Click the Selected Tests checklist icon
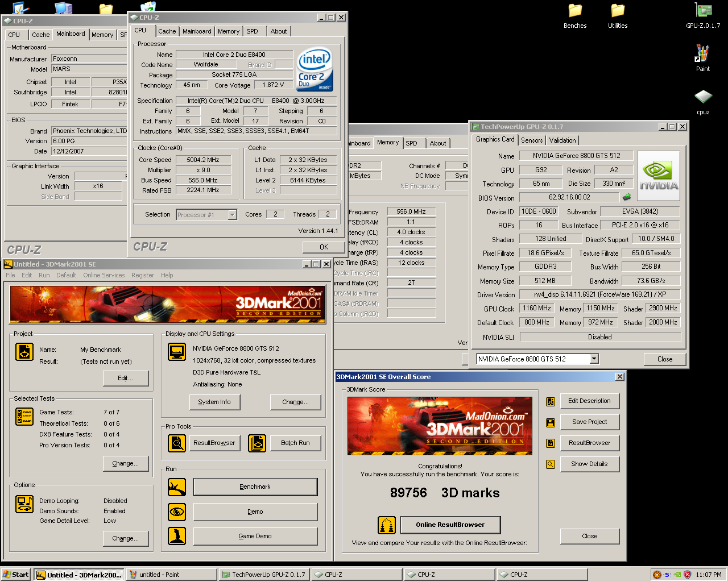728x582 pixels. (24, 417)
